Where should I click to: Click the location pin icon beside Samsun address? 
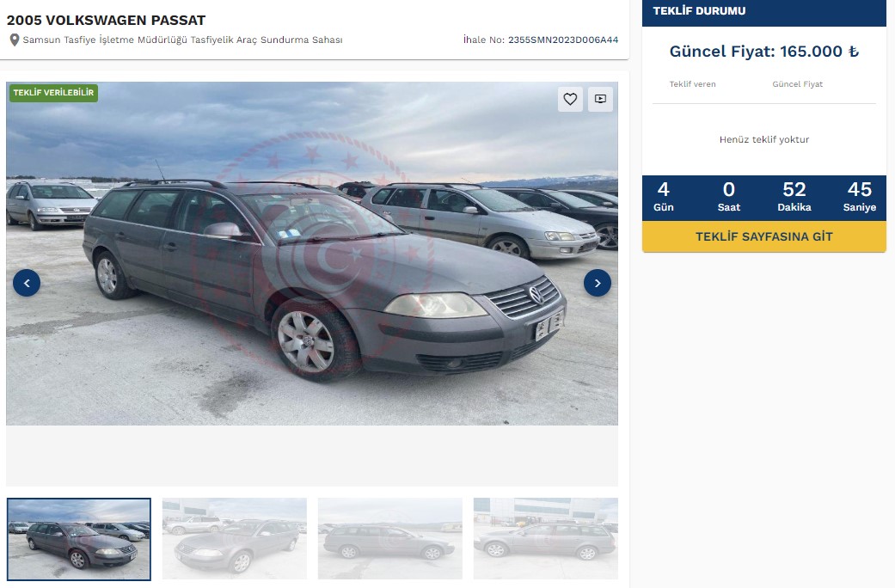[x=15, y=40]
